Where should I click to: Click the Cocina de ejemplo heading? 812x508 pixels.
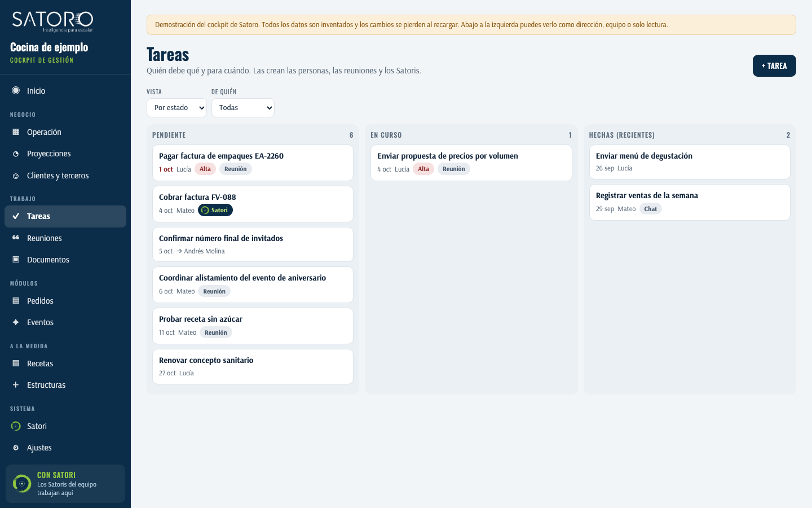[49, 47]
